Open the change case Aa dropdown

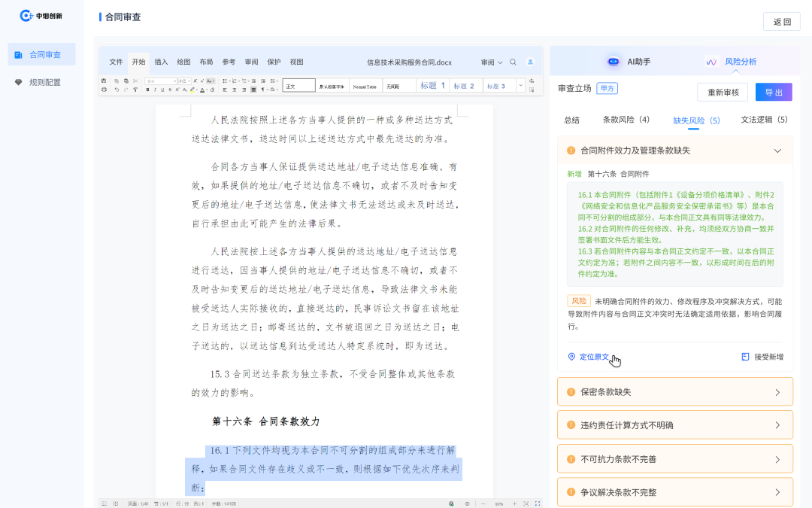pyautogui.click(x=211, y=81)
